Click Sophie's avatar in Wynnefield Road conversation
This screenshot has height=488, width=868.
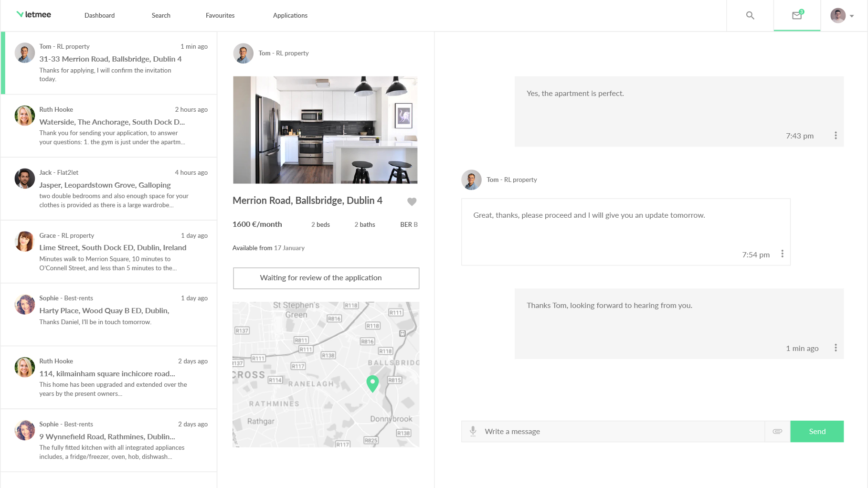(x=25, y=430)
